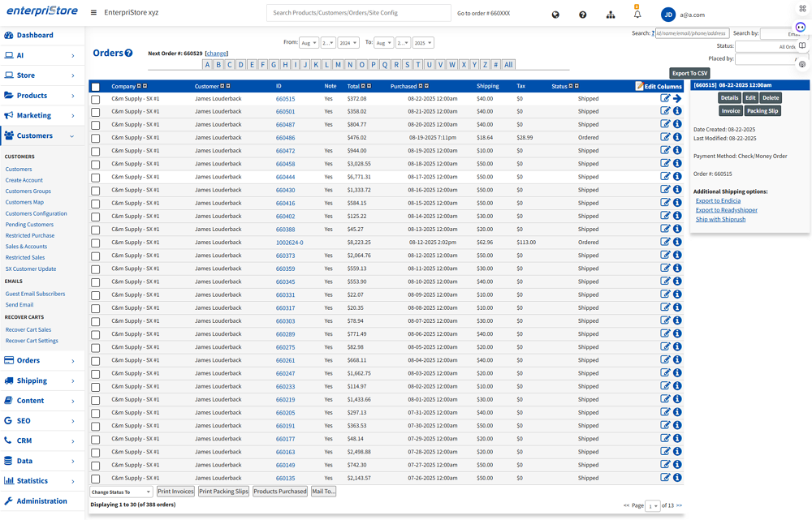Show info for order 660487
The height and width of the screenshot is (520, 812).
coord(677,125)
